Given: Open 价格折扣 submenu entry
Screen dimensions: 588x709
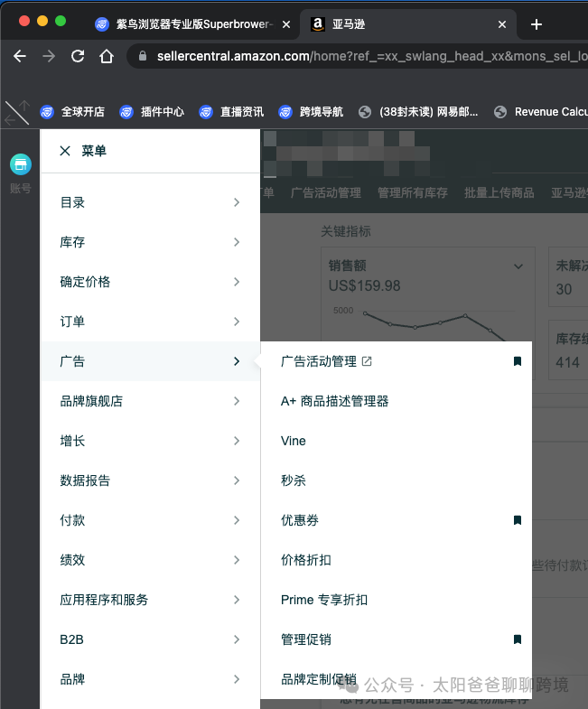Looking at the screenshot, I should (x=306, y=560).
